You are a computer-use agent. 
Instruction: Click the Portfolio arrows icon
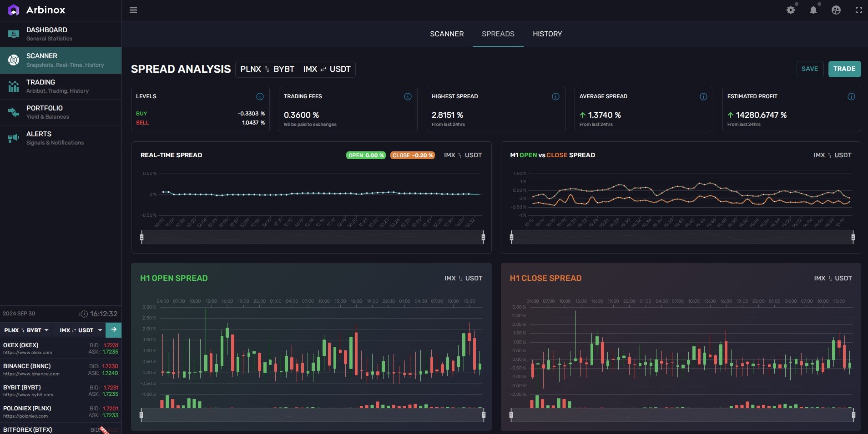[14, 112]
